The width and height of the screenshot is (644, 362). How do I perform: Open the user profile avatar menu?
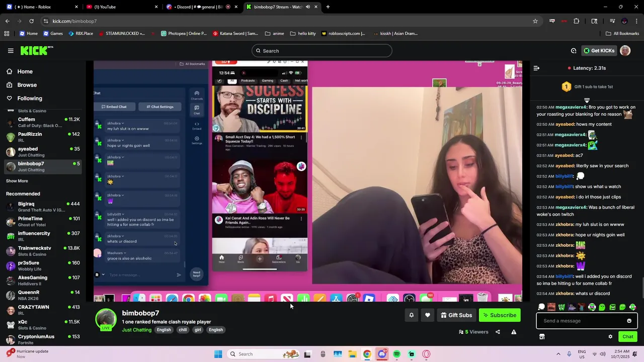click(x=625, y=50)
